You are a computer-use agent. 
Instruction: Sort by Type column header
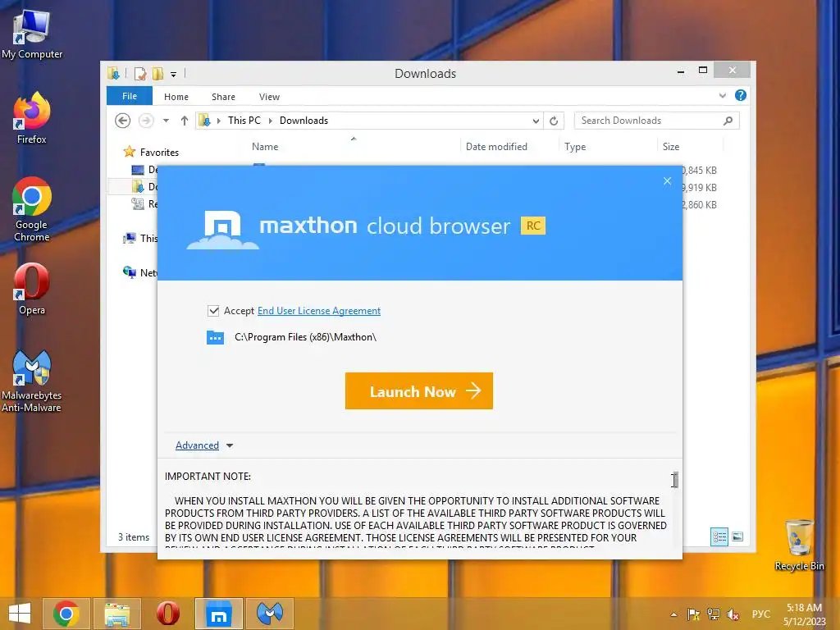575,147
